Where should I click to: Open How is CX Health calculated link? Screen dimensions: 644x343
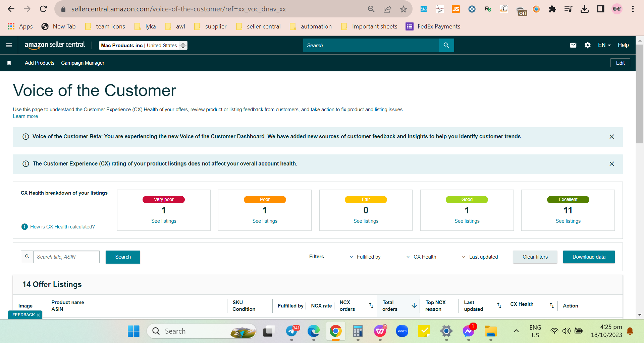[x=62, y=227]
